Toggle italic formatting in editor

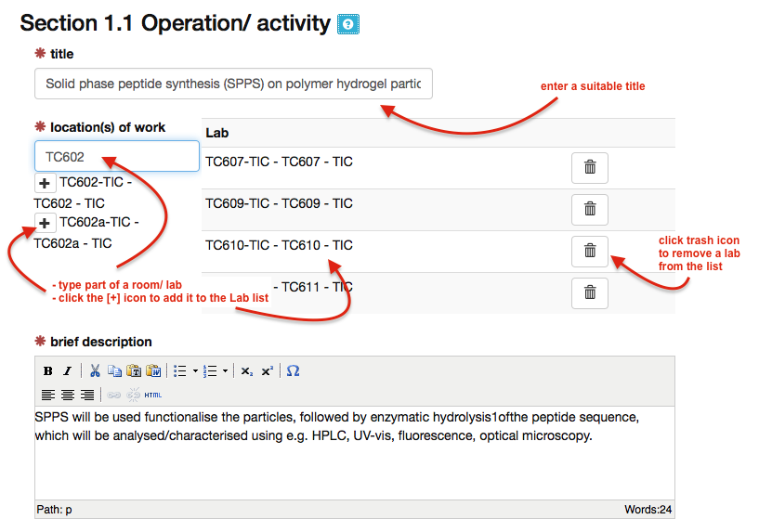tap(67, 371)
